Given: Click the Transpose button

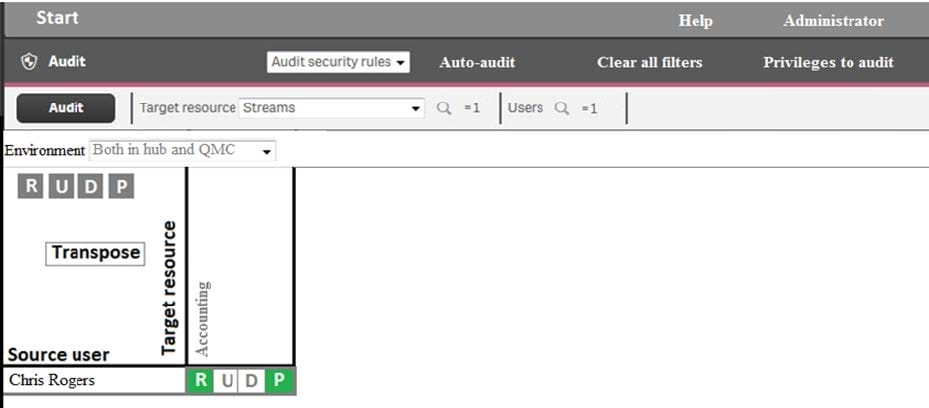Looking at the screenshot, I should (x=96, y=253).
